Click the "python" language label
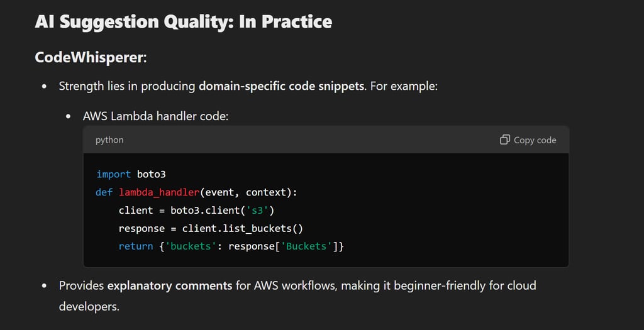Image resolution: width=644 pixels, height=330 pixels. pos(109,140)
